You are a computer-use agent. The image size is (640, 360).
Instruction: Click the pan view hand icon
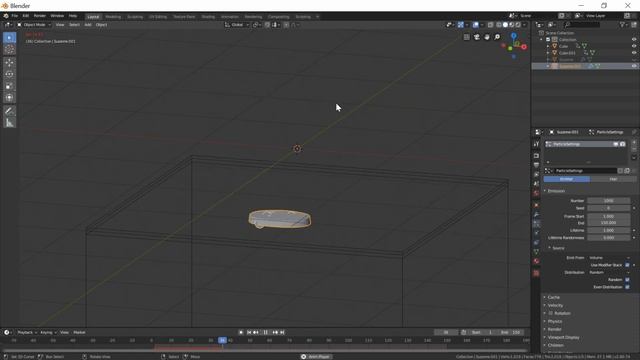point(487,37)
